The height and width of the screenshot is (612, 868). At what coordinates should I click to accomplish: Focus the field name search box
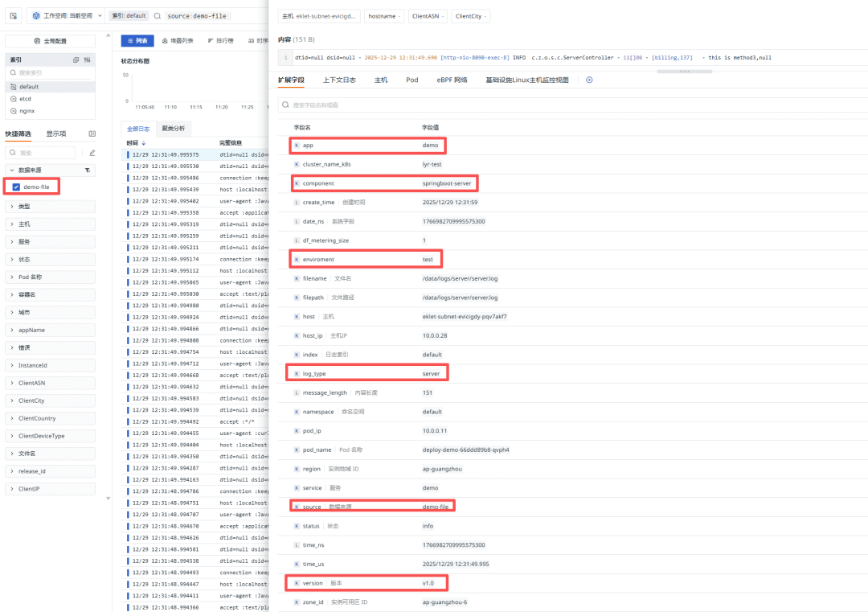pyautogui.click(x=572, y=105)
